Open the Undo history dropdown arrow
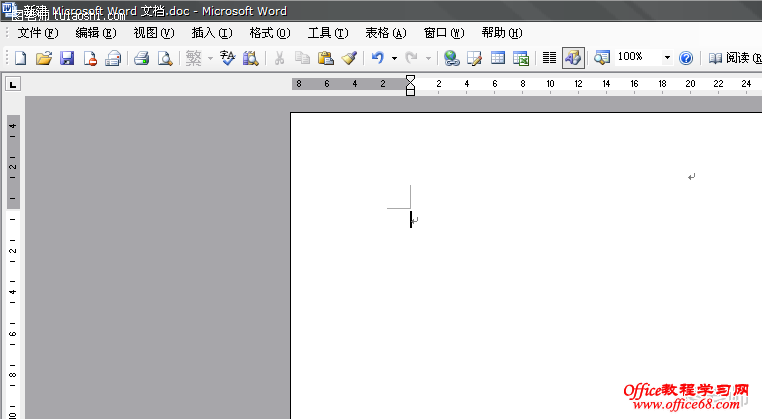This screenshot has height=419, width=762. (x=394, y=58)
